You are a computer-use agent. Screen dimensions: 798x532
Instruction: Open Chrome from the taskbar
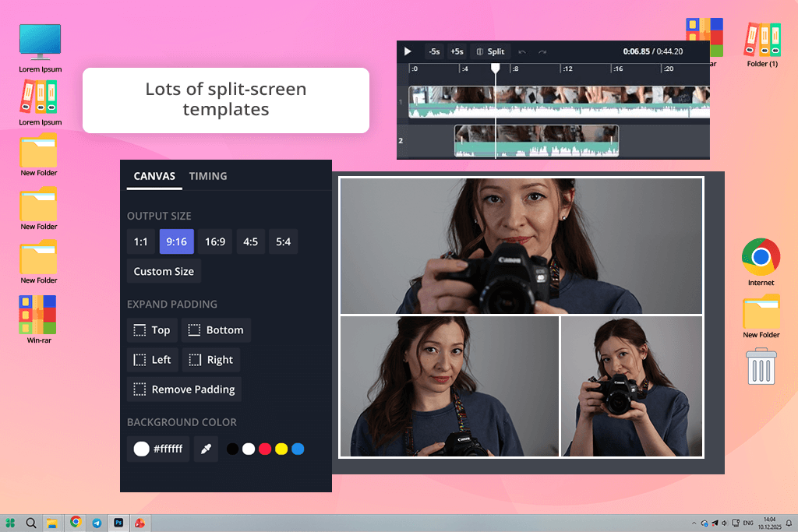(x=76, y=522)
